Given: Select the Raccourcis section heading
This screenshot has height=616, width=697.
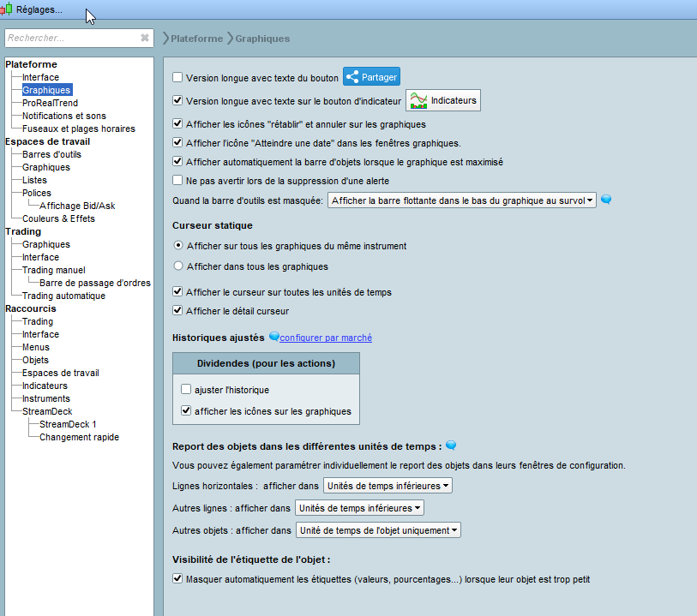Looking at the screenshot, I should click(31, 308).
